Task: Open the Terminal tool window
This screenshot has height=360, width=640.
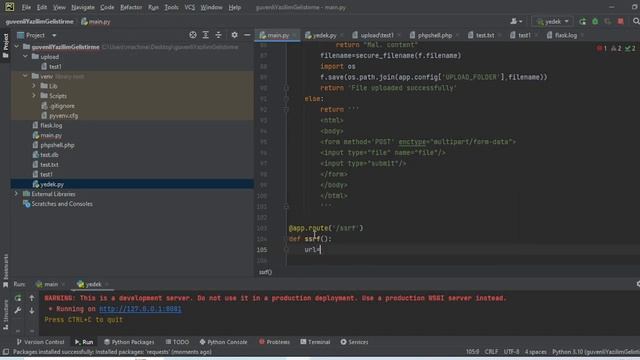Action: click(315, 342)
